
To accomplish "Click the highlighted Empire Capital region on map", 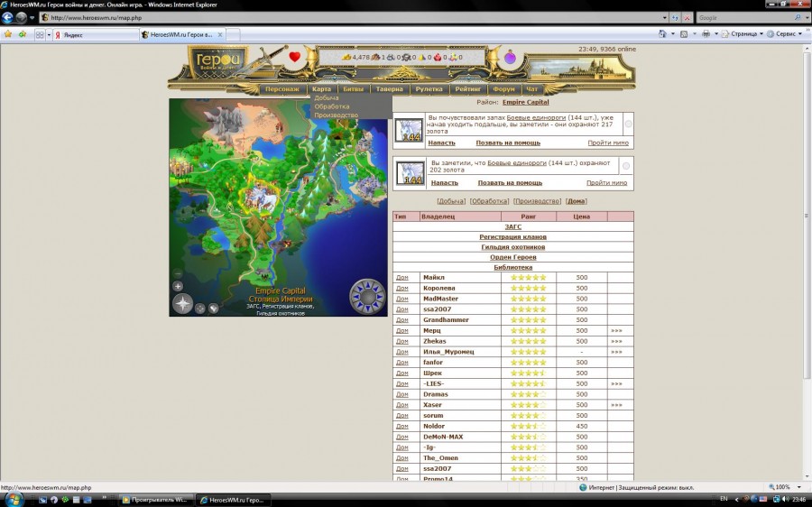I will coord(258,197).
